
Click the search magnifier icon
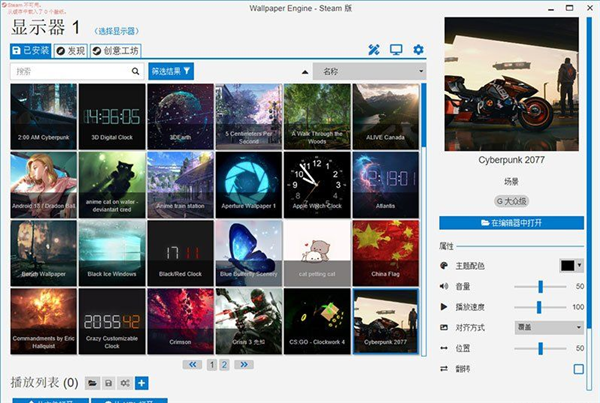tap(136, 72)
